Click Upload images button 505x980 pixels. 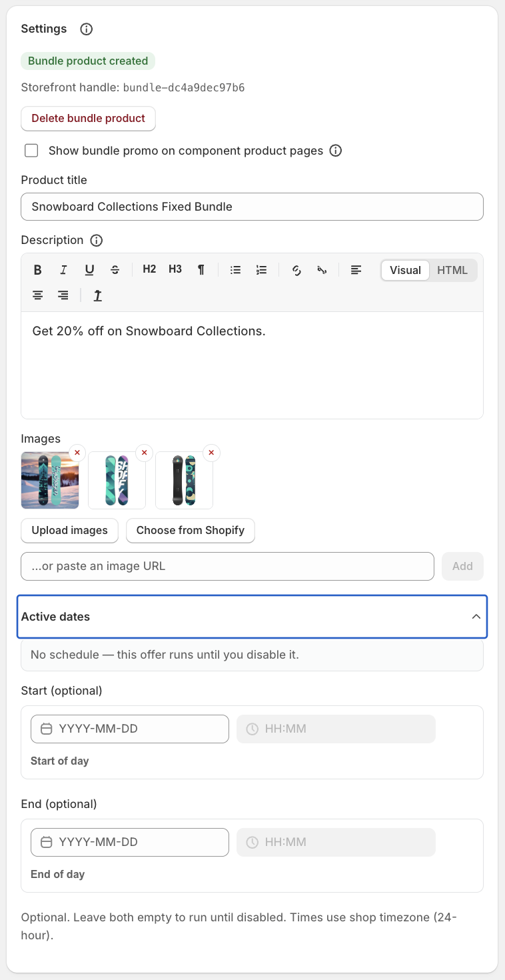pos(69,530)
